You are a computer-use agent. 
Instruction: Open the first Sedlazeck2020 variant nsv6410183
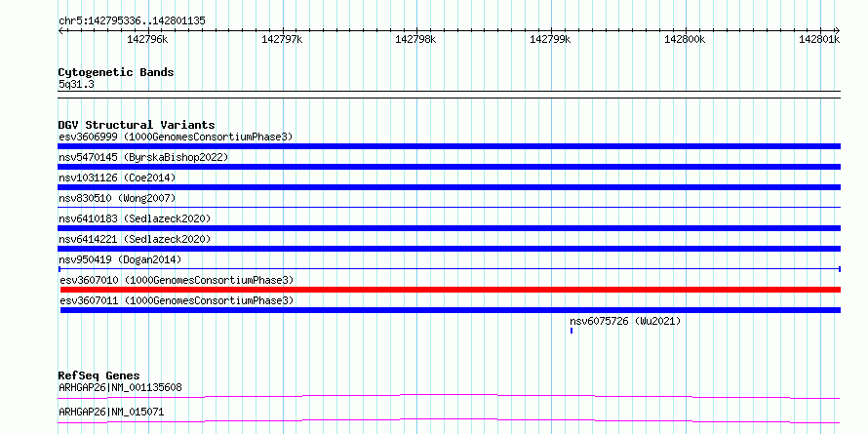click(135, 218)
